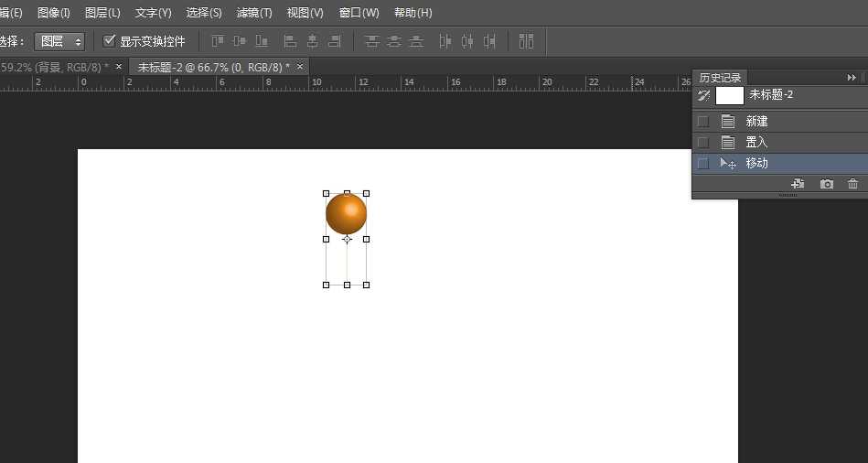Open the 滤镜(T) menu
Screen dimensions: 868x463
pos(253,13)
